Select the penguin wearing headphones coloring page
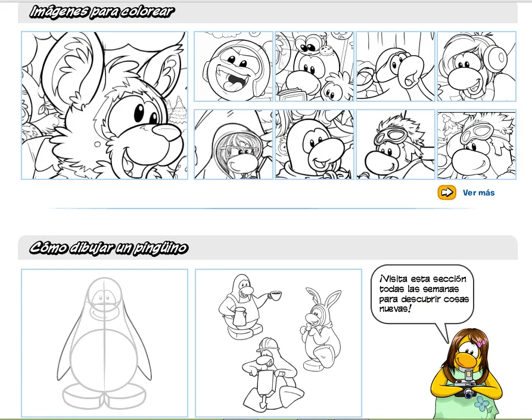The height and width of the screenshot is (420, 532). pyautogui.click(x=477, y=66)
